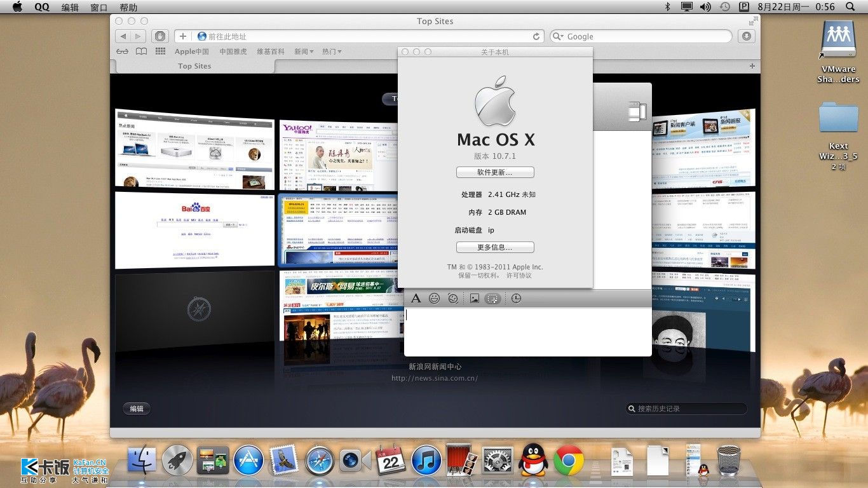Open iCal calendar showing 22
This screenshot has width=868, height=488.
(391, 460)
